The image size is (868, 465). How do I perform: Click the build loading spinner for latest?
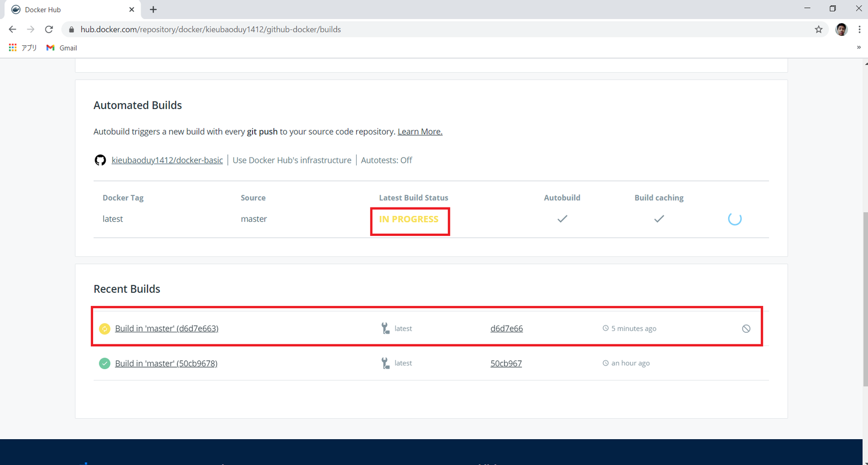[735, 219]
